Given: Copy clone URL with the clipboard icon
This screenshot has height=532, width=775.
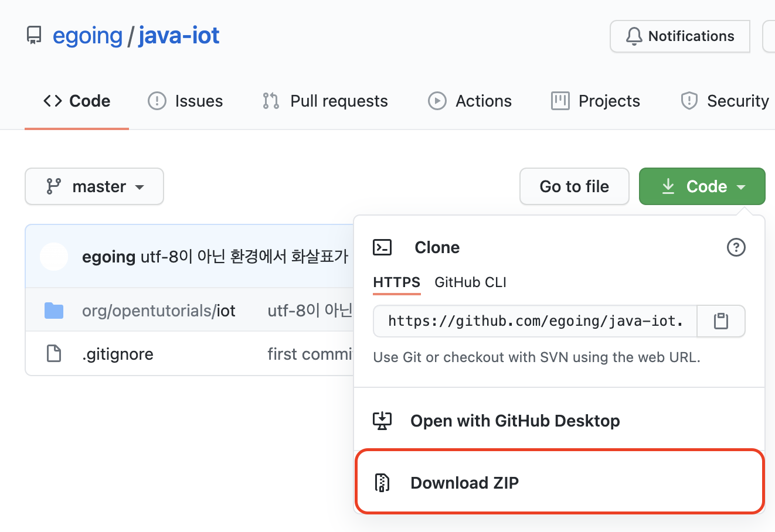Looking at the screenshot, I should click(x=721, y=321).
